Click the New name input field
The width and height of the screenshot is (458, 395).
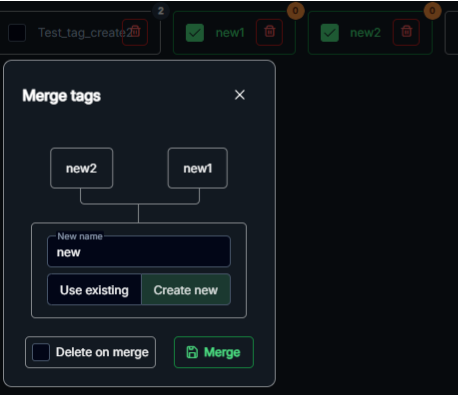tap(139, 252)
